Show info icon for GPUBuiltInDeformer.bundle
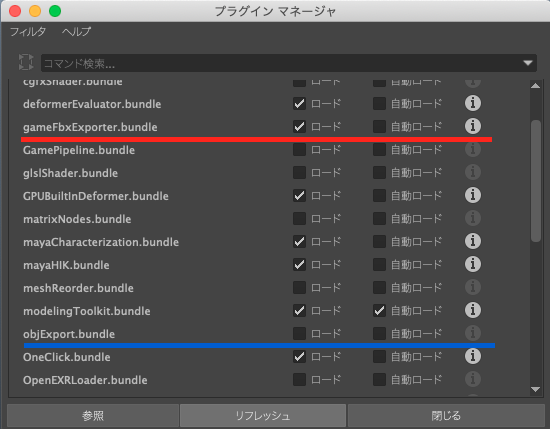 [473, 195]
